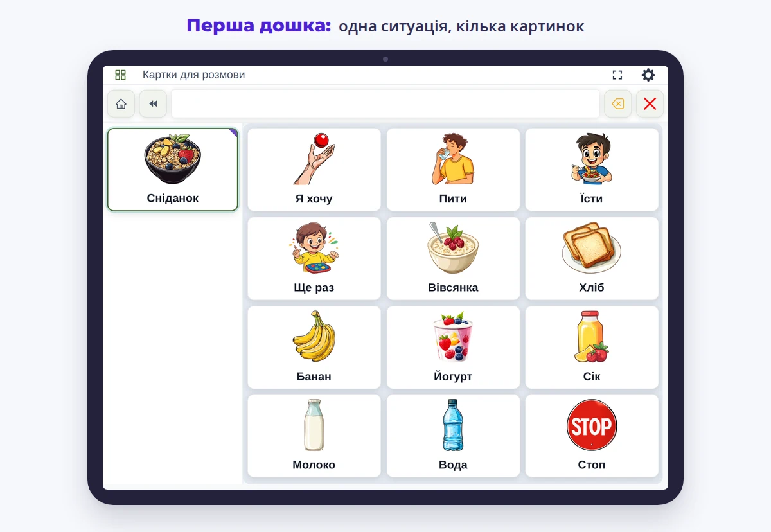Screen dimensions: 771x532
Task: Tap the Пити card
Action: pos(453,170)
